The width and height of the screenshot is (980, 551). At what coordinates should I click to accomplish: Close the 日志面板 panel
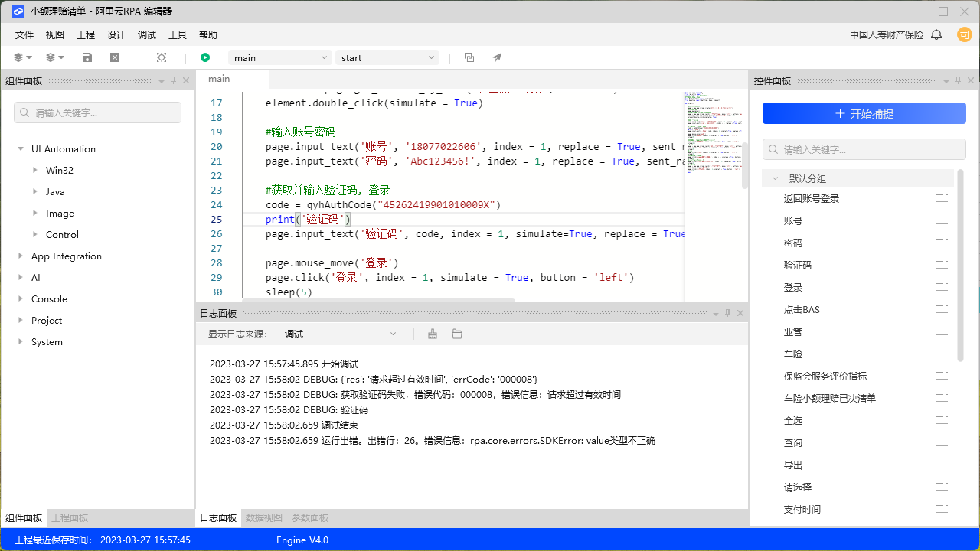740,313
